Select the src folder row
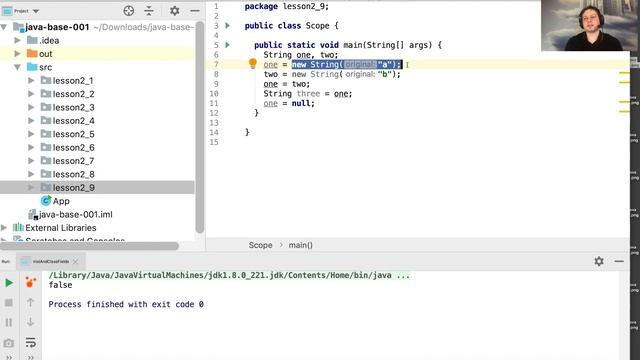 click(x=97, y=67)
